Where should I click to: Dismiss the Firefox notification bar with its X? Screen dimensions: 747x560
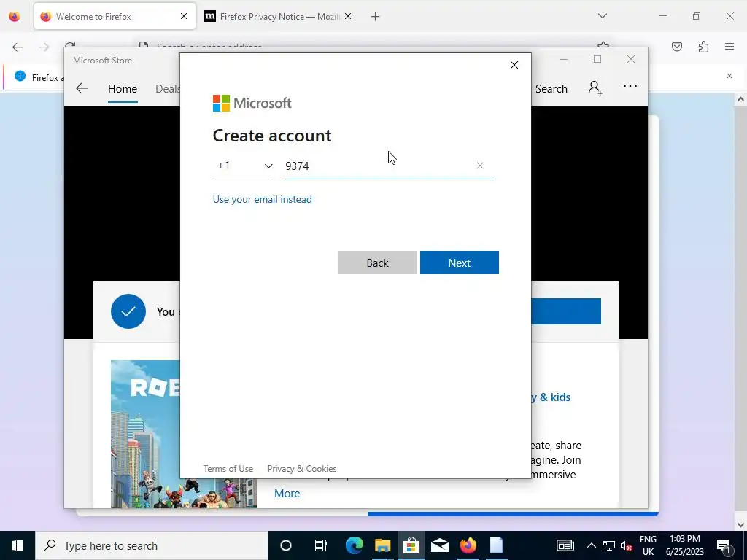729,76
